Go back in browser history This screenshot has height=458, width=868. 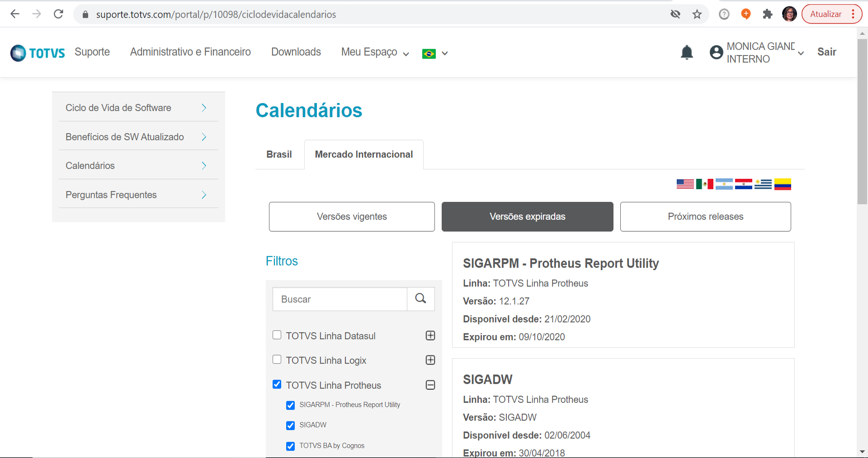pyautogui.click(x=15, y=14)
